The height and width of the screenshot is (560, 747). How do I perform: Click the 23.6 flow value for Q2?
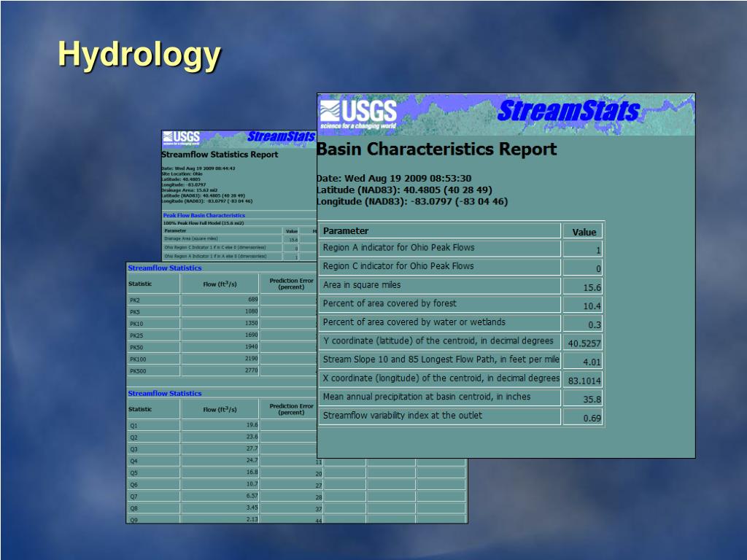pyautogui.click(x=220, y=437)
